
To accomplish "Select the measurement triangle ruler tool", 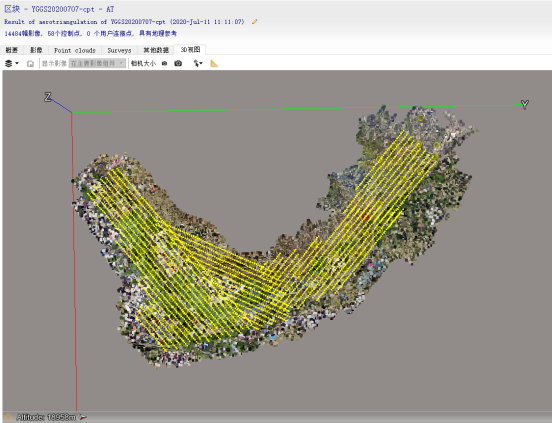I will pos(214,63).
